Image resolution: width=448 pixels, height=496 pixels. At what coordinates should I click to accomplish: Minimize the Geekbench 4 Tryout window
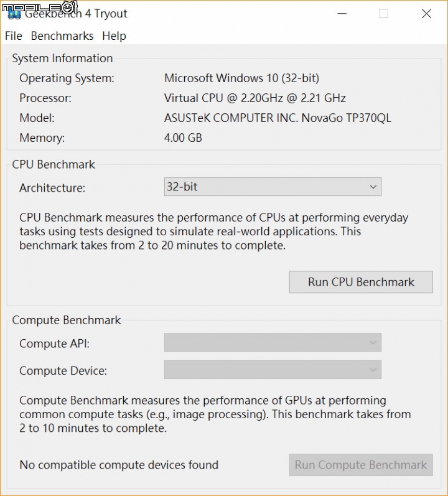(341, 14)
